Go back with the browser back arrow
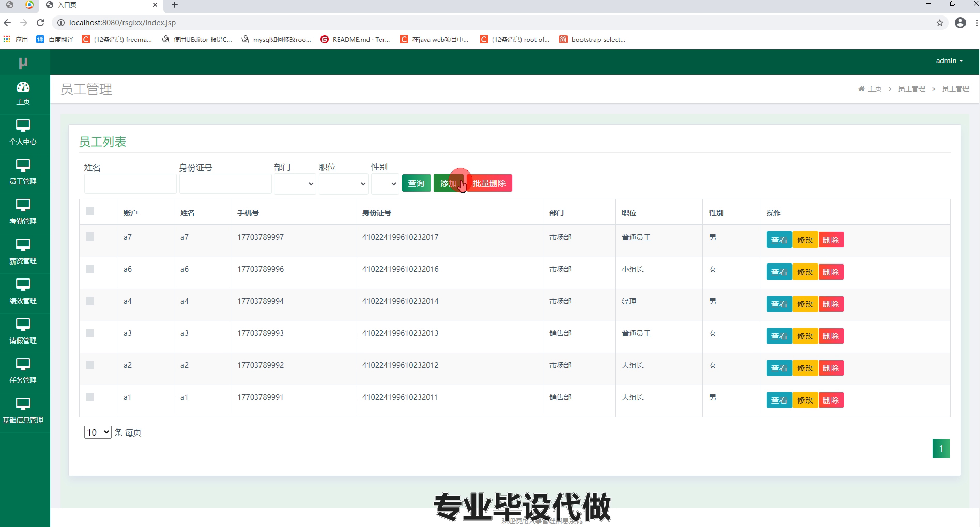The width and height of the screenshot is (980, 527). point(7,23)
